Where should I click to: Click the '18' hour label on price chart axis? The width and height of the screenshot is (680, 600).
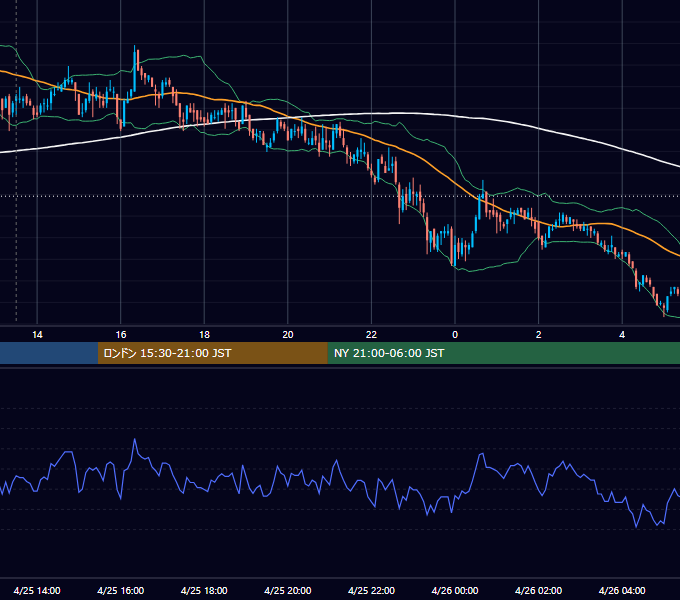tap(204, 335)
